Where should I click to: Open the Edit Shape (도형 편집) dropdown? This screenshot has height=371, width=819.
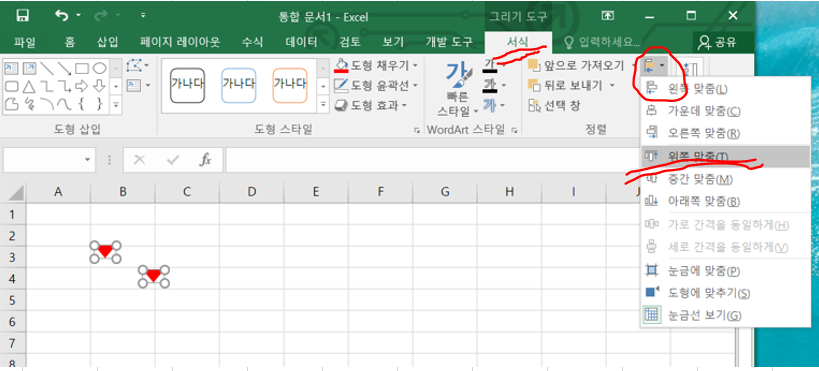[138, 66]
